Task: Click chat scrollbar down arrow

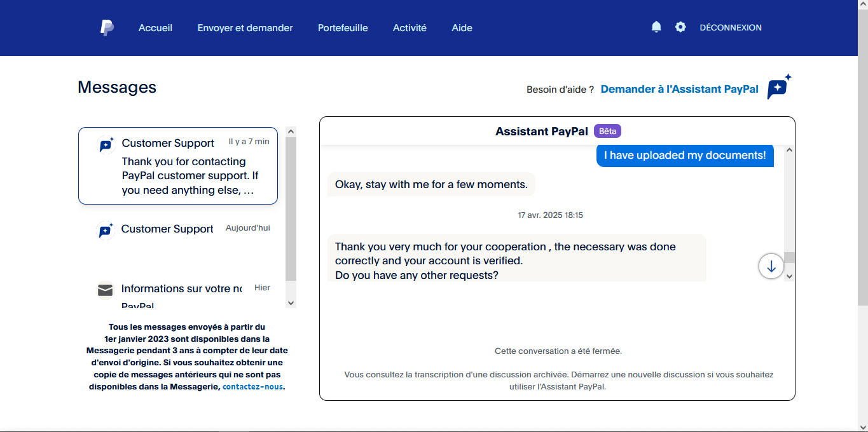Action: [789, 276]
